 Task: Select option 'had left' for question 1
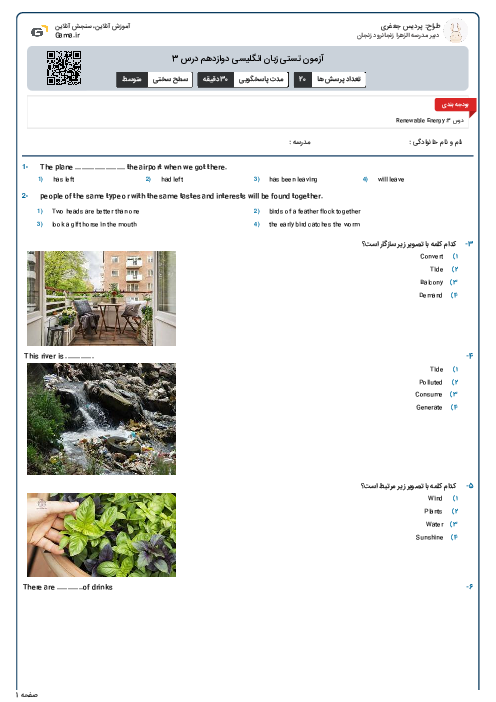point(172,180)
